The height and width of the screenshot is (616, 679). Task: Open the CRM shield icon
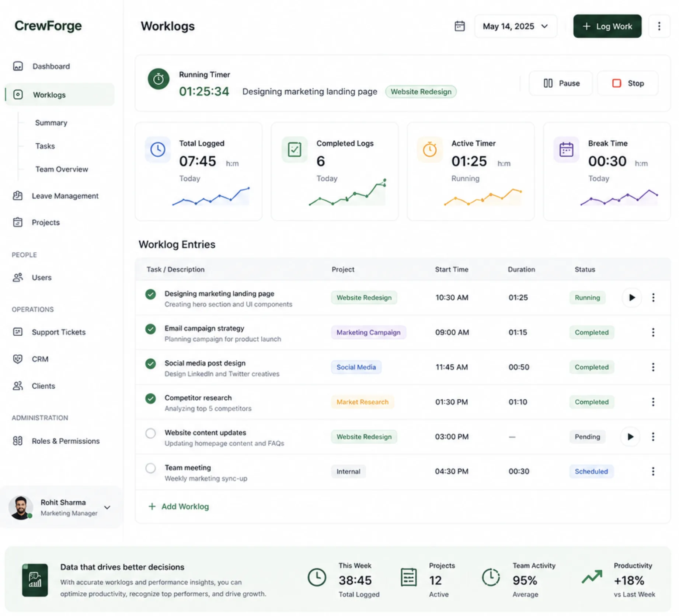[x=18, y=359]
